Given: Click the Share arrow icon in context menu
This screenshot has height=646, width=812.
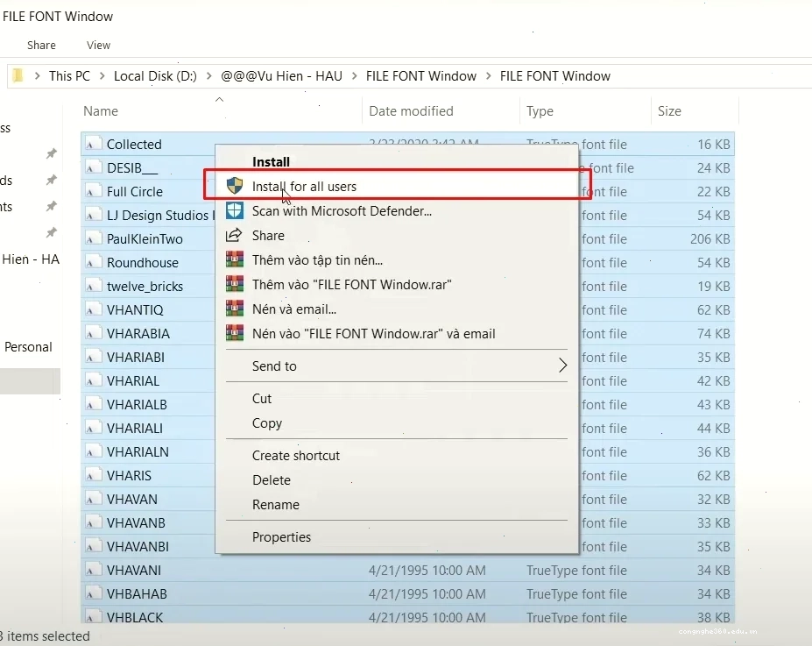Looking at the screenshot, I should point(234,235).
